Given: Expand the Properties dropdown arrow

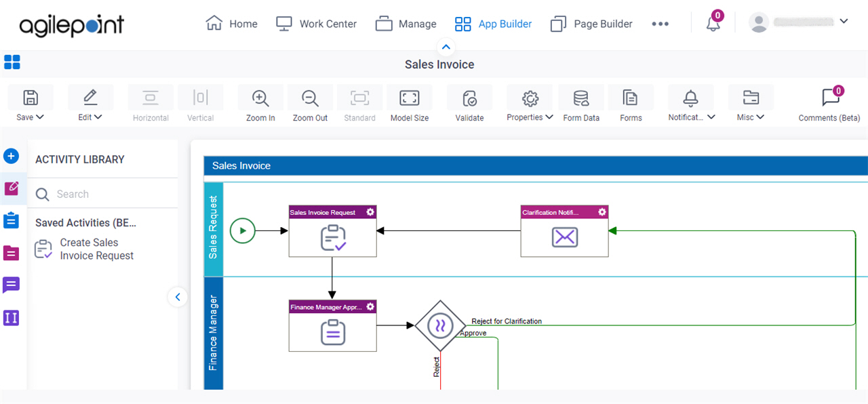Looking at the screenshot, I should tap(549, 117).
